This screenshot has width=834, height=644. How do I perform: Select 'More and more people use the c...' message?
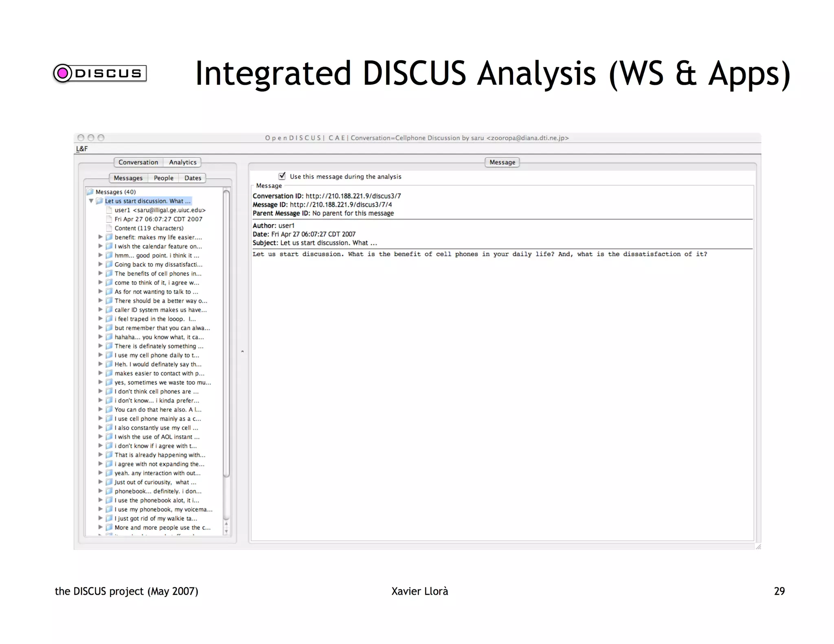pos(162,528)
